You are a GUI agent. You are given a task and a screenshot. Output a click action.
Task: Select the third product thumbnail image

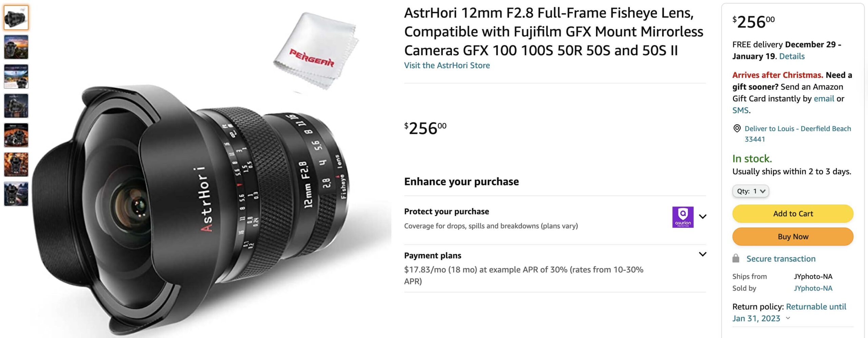(16, 77)
